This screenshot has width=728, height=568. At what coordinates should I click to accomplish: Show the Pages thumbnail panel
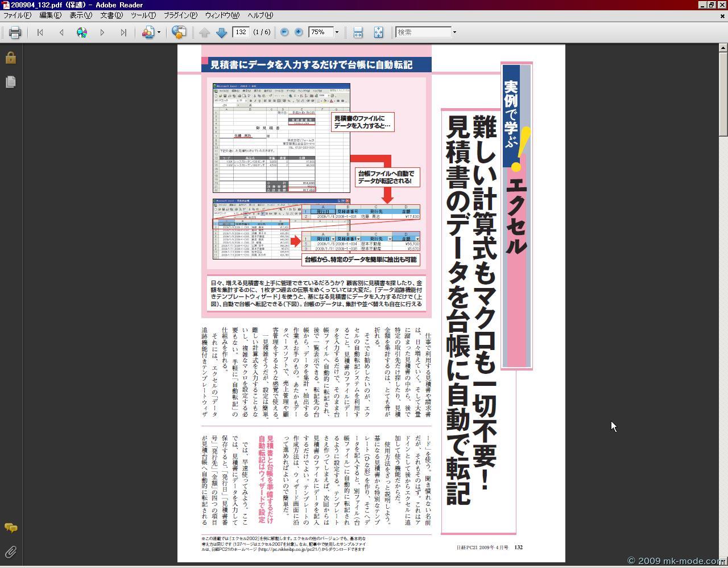tap(10, 82)
